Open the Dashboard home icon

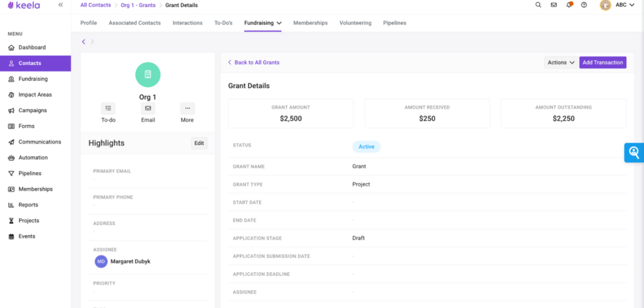11,48
